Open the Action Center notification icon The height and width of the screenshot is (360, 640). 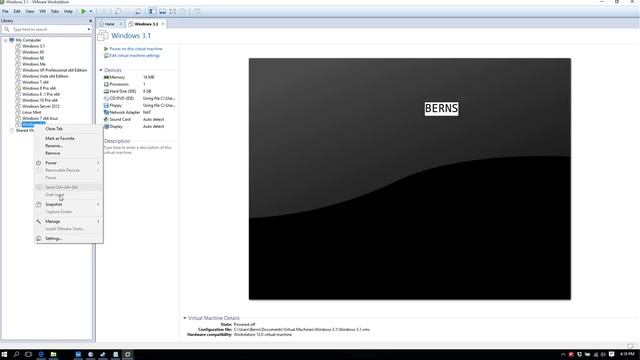click(611, 354)
